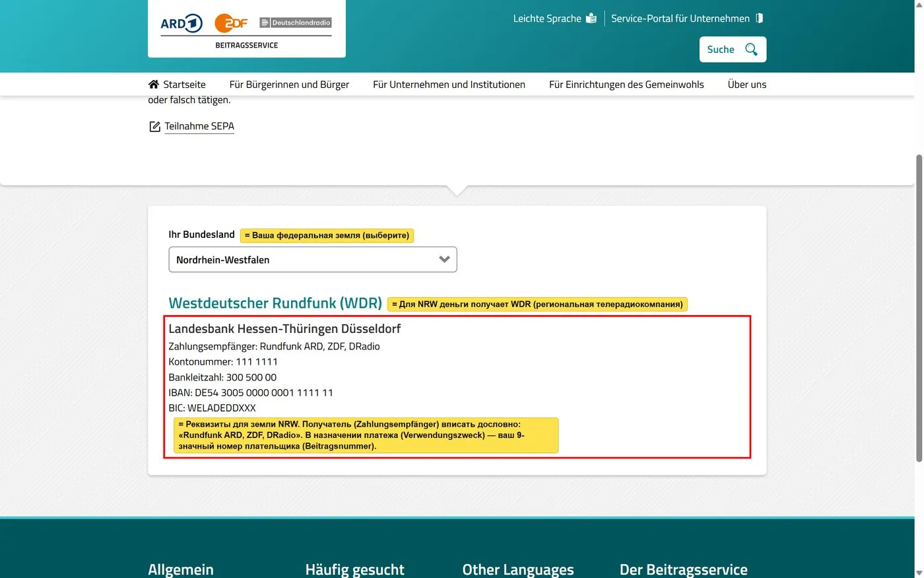Click the page vertical scrollbar
The width and height of the screenshot is (924, 578).
coord(919,308)
